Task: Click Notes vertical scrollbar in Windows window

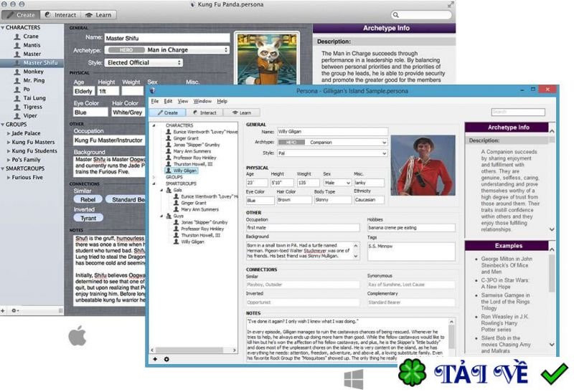Action: (452, 337)
